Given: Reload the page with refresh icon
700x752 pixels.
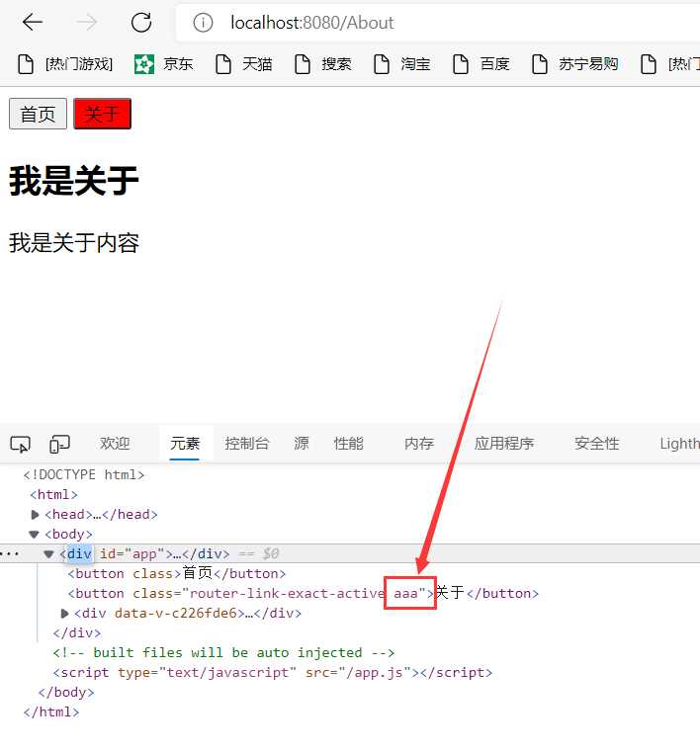Looking at the screenshot, I should click(x=141, y=22).
